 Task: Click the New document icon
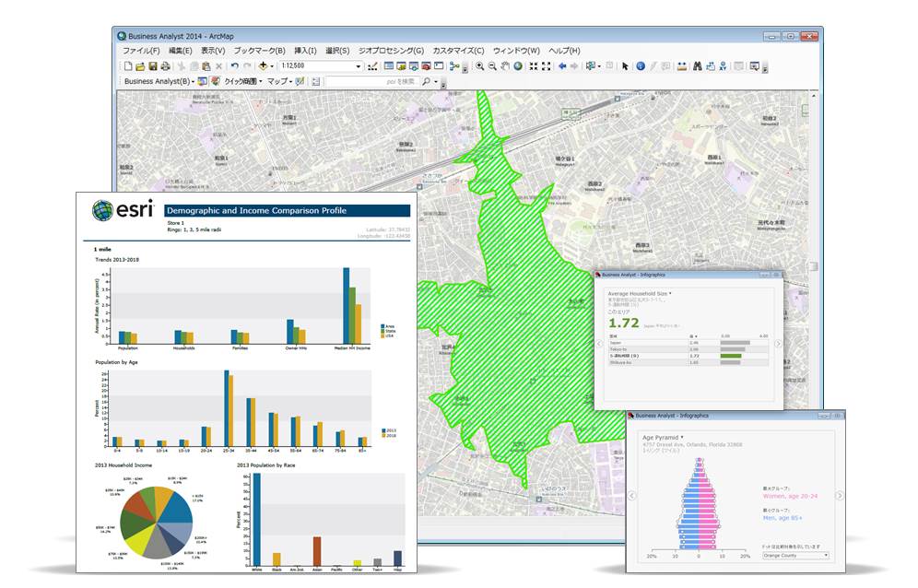[x=128, y=66]
